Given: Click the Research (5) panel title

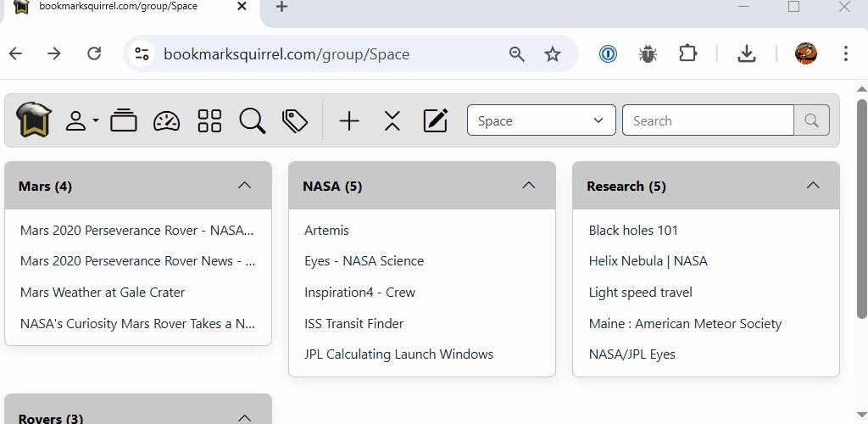Looking at the screenshot, I should [x=626, y=187].
